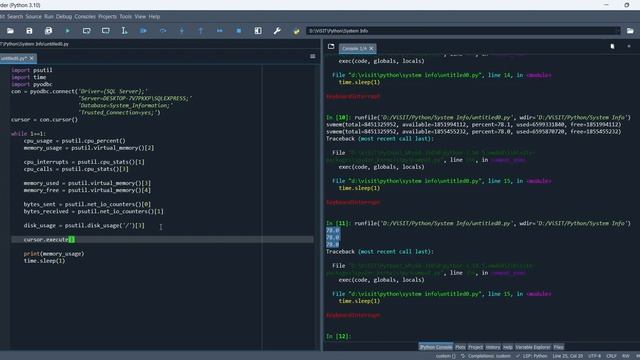The height and width of the screenshot is (360, 640).
Task: Switch to the History tab
Action: click(493, 347)
